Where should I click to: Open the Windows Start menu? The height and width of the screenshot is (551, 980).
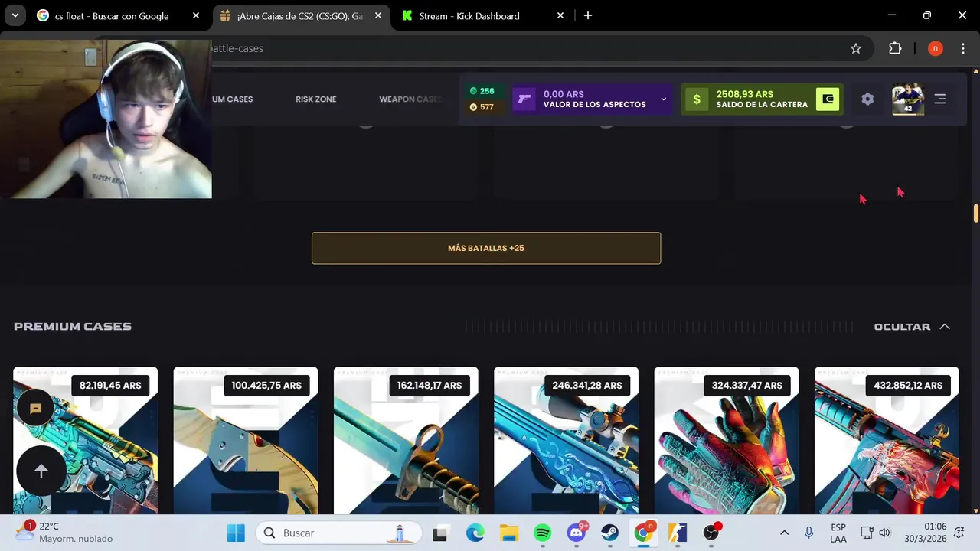[236, 533]
